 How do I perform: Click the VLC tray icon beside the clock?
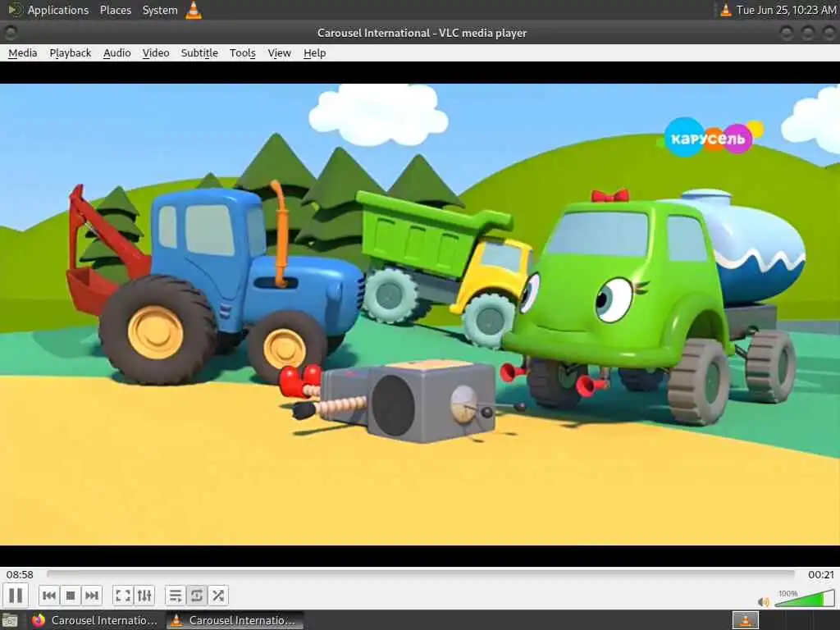(x=725, y=10)
